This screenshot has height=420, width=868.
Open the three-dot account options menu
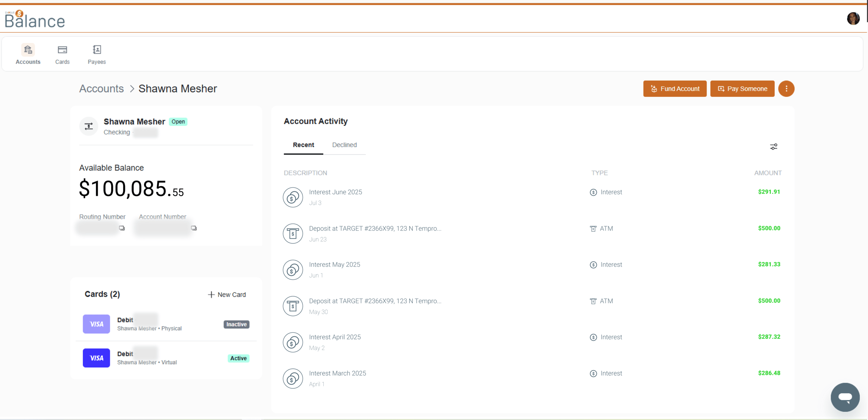(x=786, y=89)
